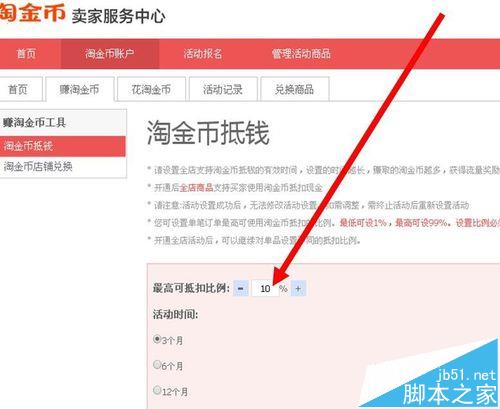
Task: Click the 最低可设1% red notice text
Action: (x=363, y=223)
